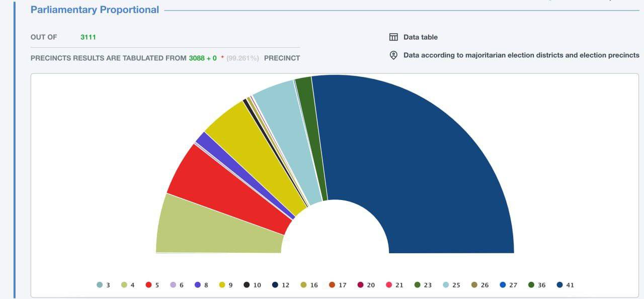The width and height of the screenshot is (644, 299).
Task: Open data by majoritarian election districts link
Action: coord(521,55)
